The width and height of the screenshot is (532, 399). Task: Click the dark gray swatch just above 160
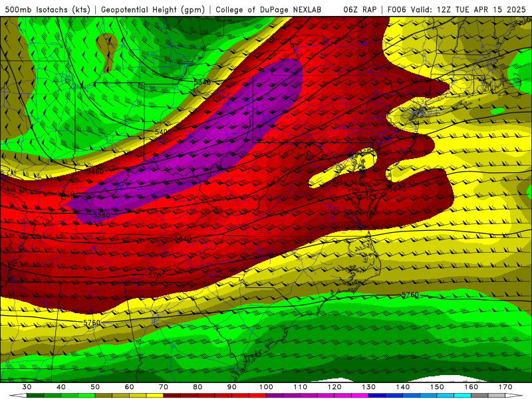click(479, 396)
